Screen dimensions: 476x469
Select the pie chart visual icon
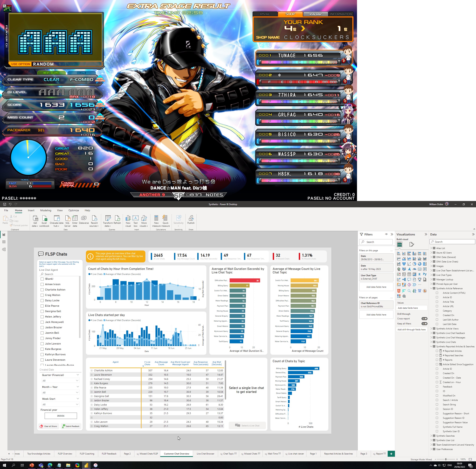pos(414,264)
